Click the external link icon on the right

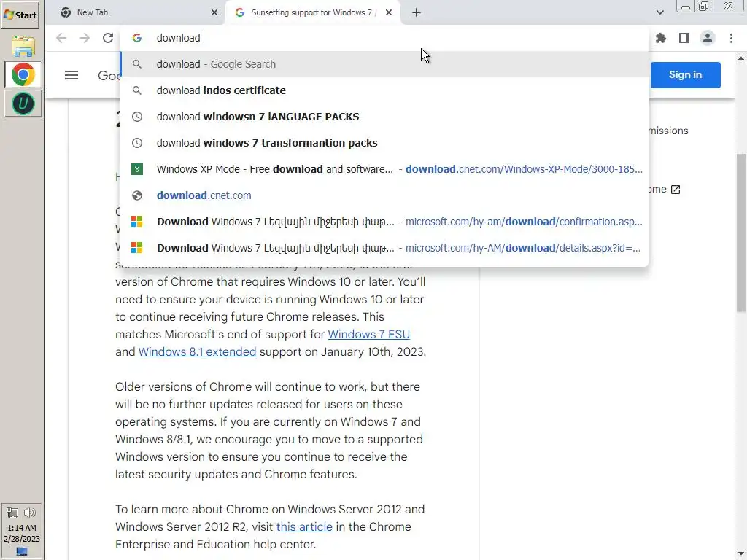click(x=676, y=190)
